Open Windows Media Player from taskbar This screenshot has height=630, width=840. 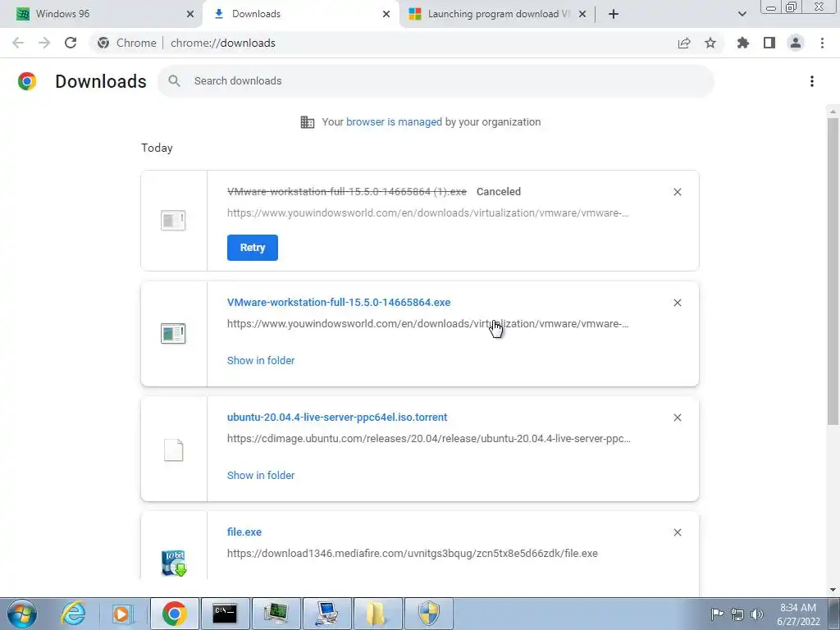[x=122, y=614]
